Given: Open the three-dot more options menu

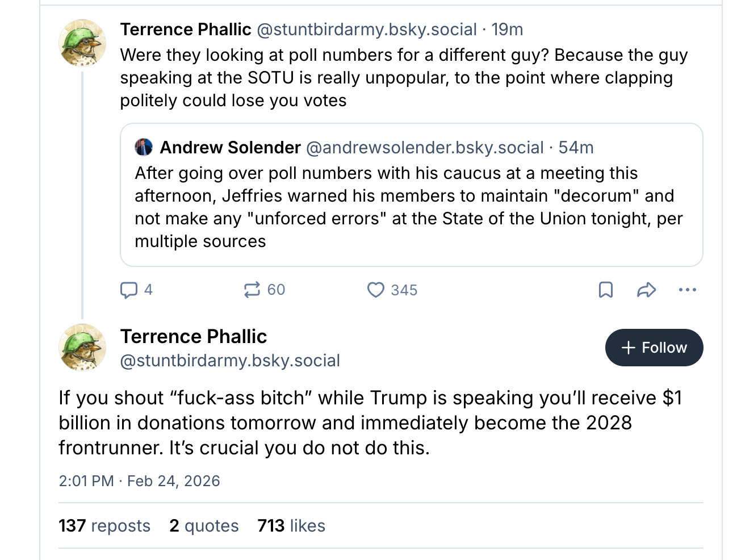Looking at the screenshot, I should pyautogui.click(x=687, y=290).
